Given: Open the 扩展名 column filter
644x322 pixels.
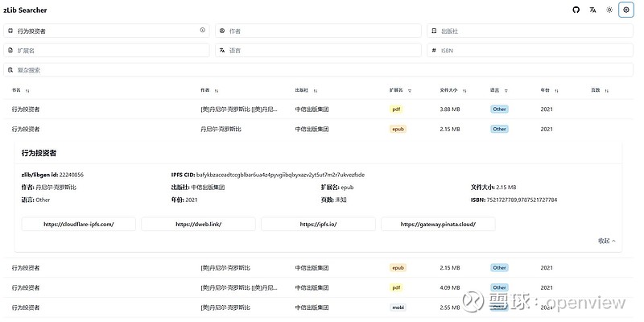Looking at the screenshot, I should pyautogui.click(x=409, y=90).
